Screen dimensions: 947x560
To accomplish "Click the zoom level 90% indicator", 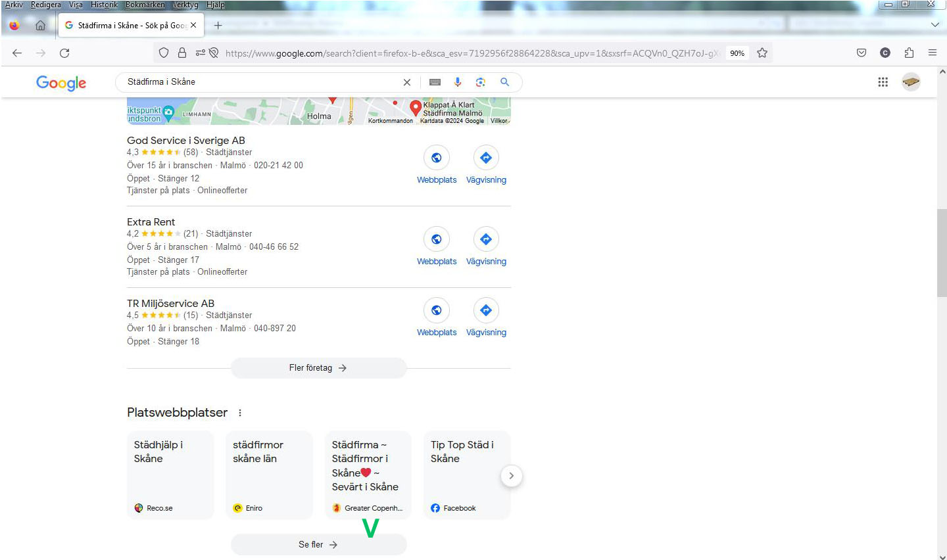I will tap(737, 53).
